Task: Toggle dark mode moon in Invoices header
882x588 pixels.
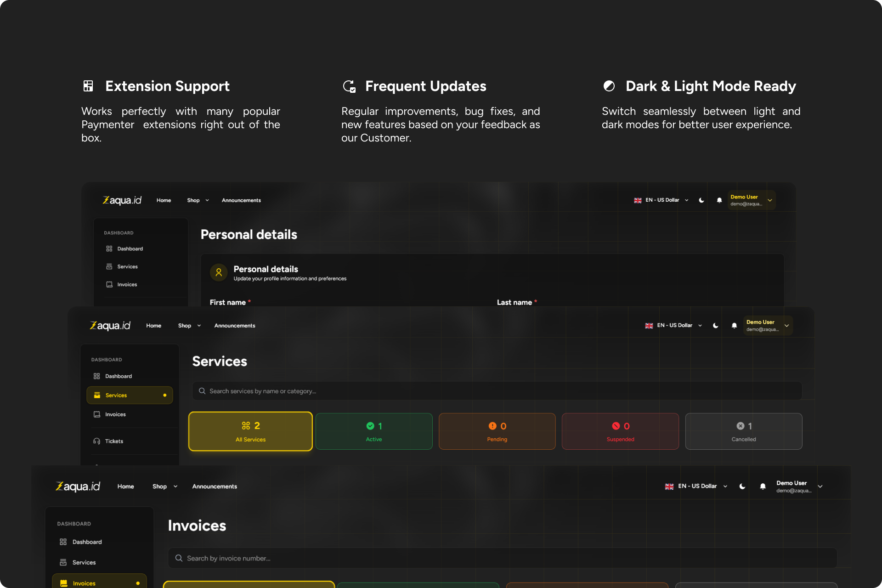Action: point(742,486)
